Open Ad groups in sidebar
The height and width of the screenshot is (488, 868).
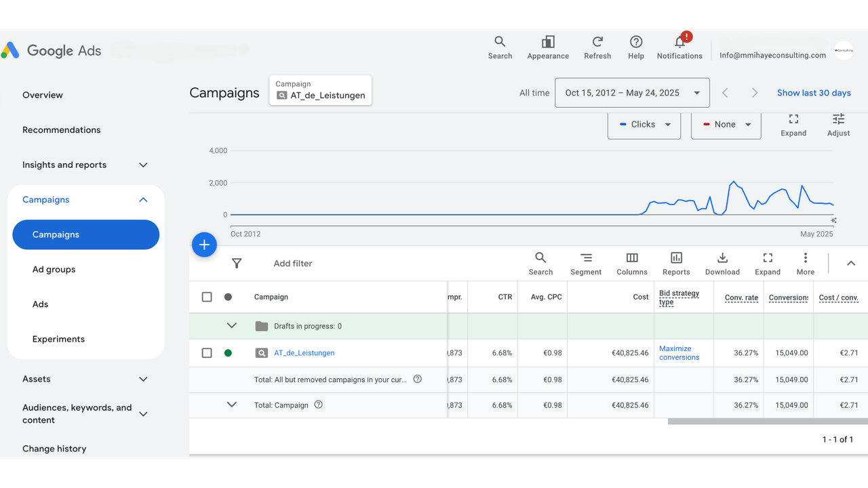[x=54, y=270]
